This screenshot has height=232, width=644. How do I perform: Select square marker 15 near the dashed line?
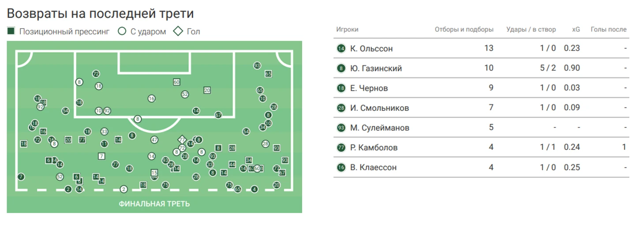click(154, 173)
